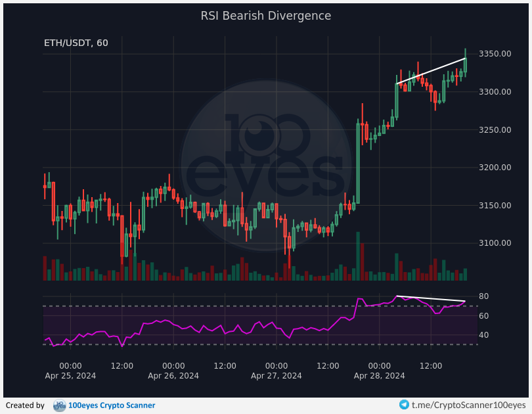Click the white divergence line on the RSI panel
The height and width of the screenshot is (414, 532).
(431, 299)
